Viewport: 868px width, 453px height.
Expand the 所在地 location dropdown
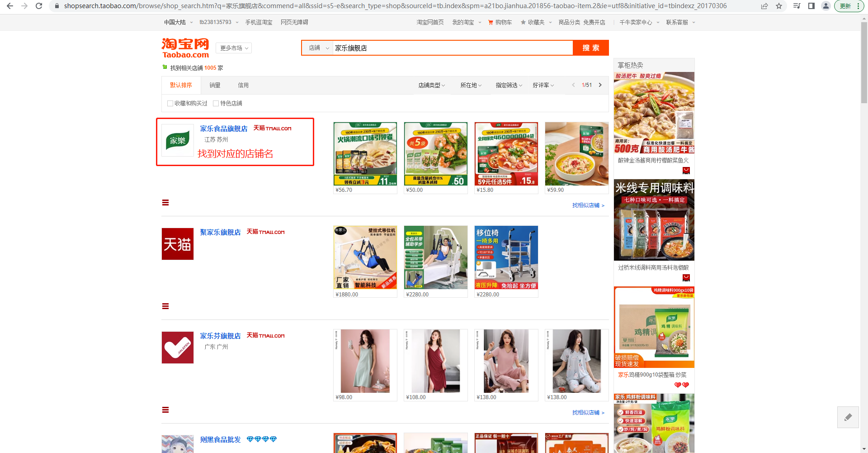click(x=471, y=85)
